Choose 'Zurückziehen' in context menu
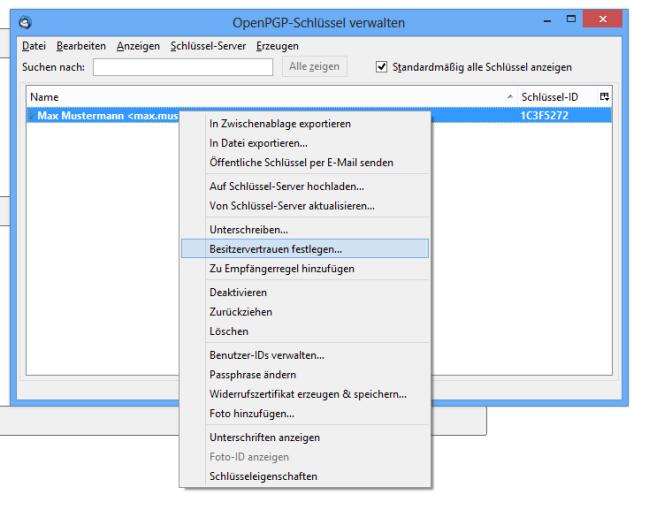The image size is (672, 510). tap(305, 312)
